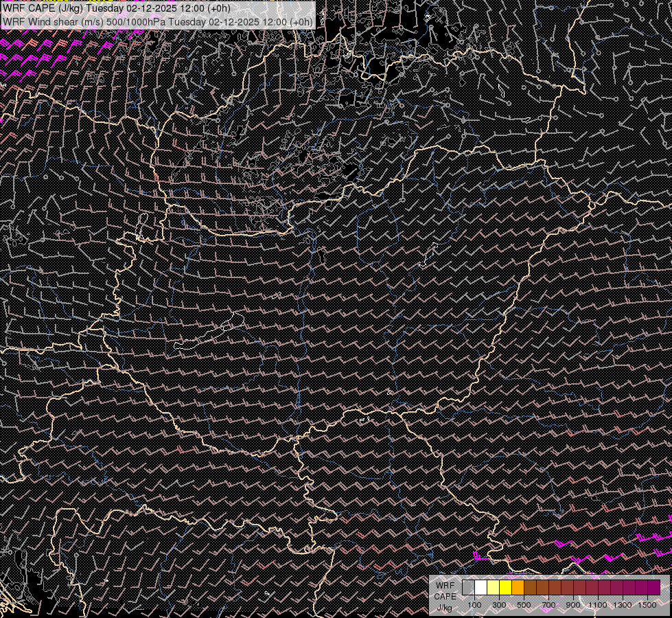Viewport: 672px width, 618px height.
Task: Click the orange CAPE legend swatch
Action: pos(518,588)
